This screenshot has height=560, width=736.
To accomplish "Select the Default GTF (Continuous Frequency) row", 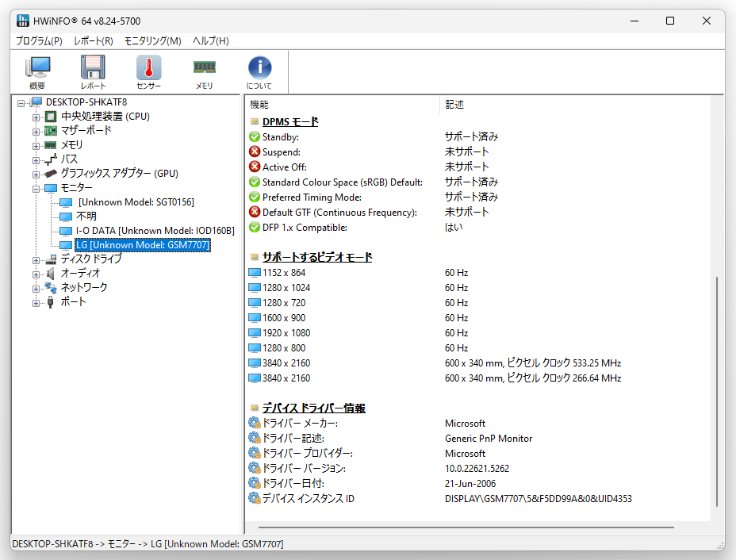I will [477, 212].
